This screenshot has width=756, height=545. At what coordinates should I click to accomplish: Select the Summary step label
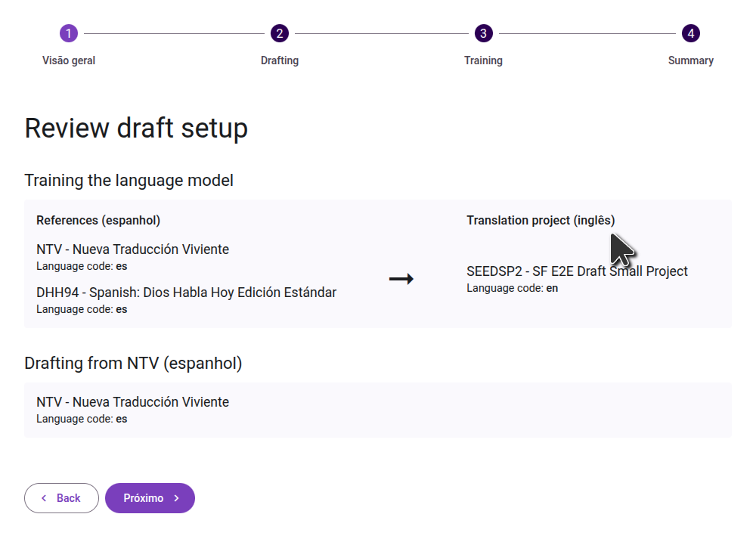point(690,60)
